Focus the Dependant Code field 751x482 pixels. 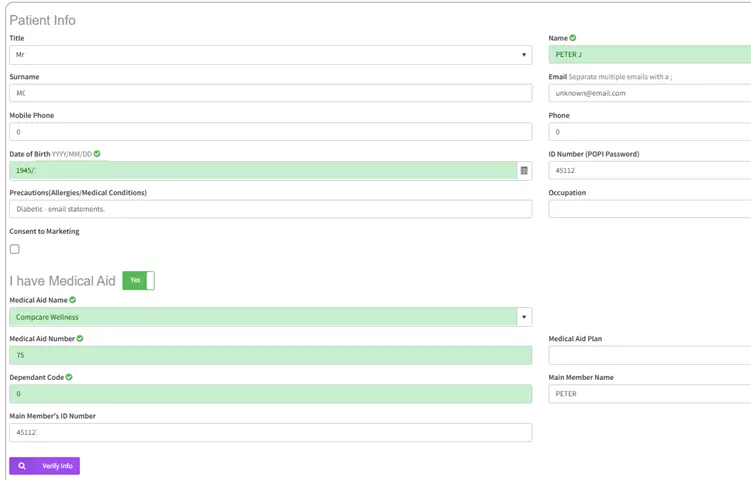[x=271, y=394]
